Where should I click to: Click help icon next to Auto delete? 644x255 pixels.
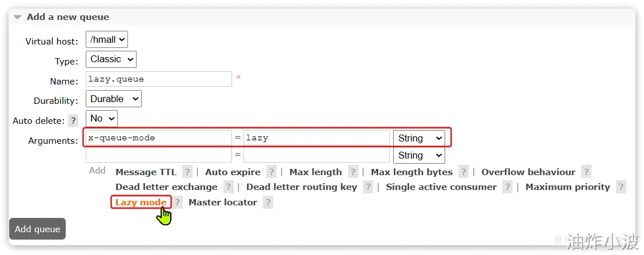pos(73,121)
